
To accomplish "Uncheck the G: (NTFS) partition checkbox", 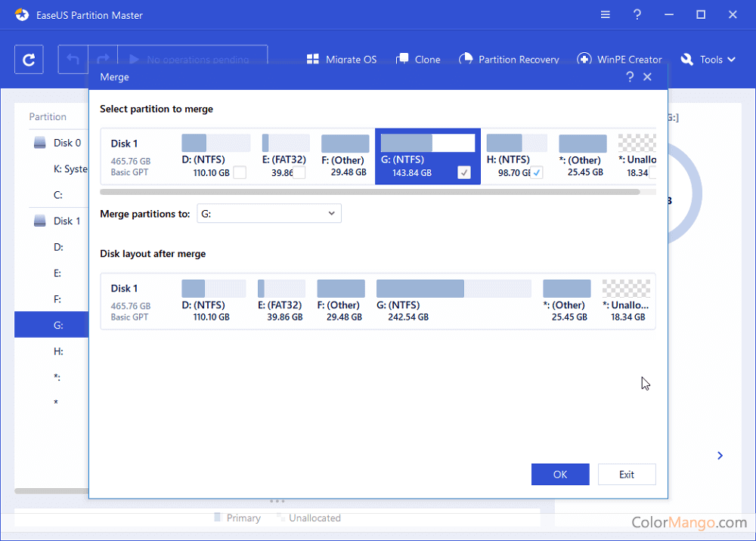I will 464,173.
